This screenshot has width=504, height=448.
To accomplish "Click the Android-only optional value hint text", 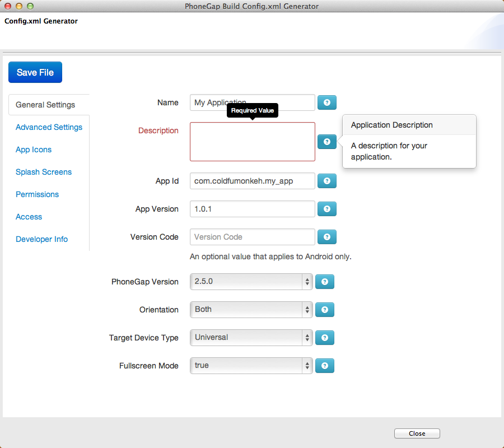I will (270, 256).
